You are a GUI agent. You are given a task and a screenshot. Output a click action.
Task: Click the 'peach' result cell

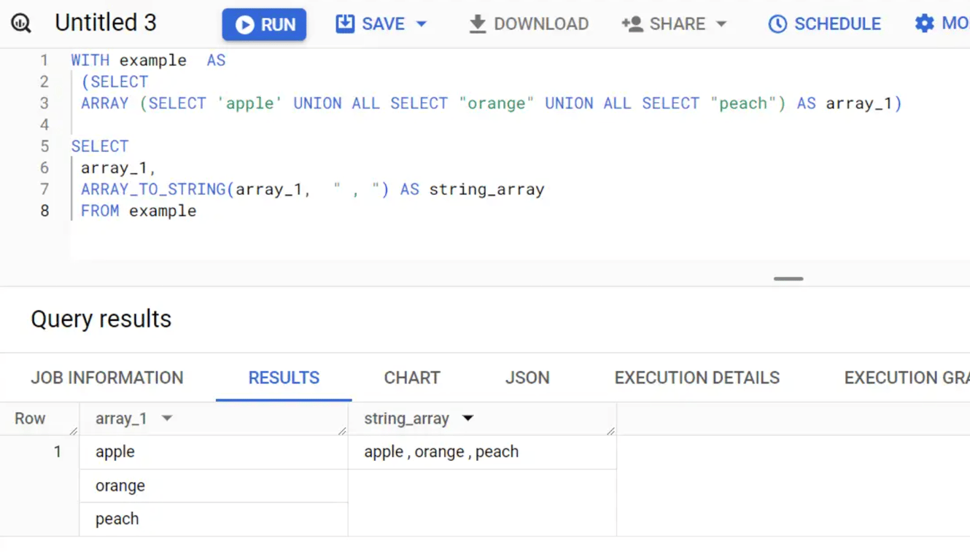(214, 519)
